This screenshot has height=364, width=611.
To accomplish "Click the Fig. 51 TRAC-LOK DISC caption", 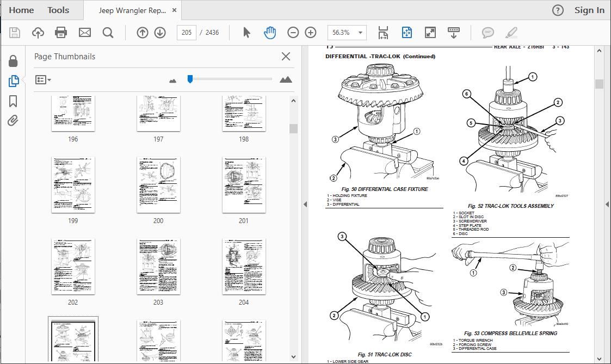I will click(x=385, y=354).
